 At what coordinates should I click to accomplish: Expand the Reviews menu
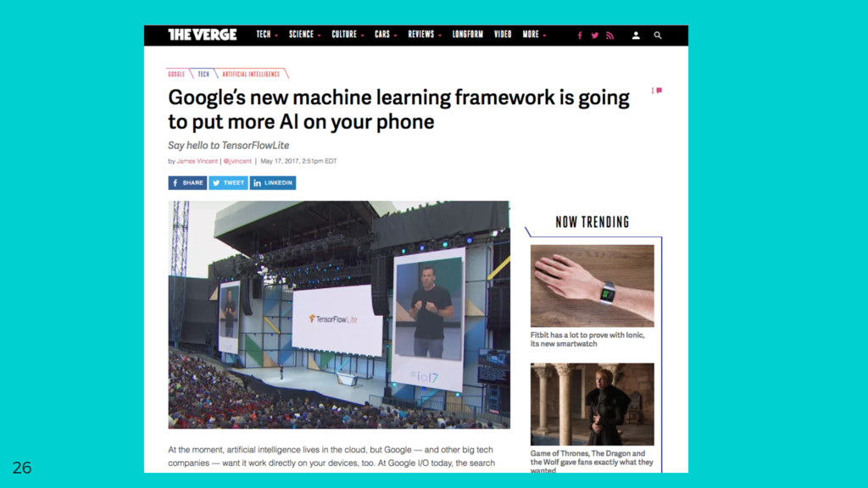[x=425, y=34]
